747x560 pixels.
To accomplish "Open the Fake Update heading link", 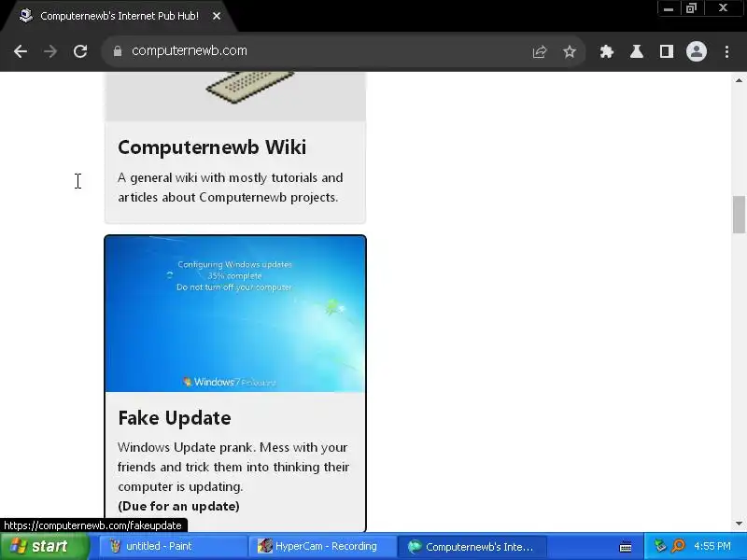I will pos(175,418).
